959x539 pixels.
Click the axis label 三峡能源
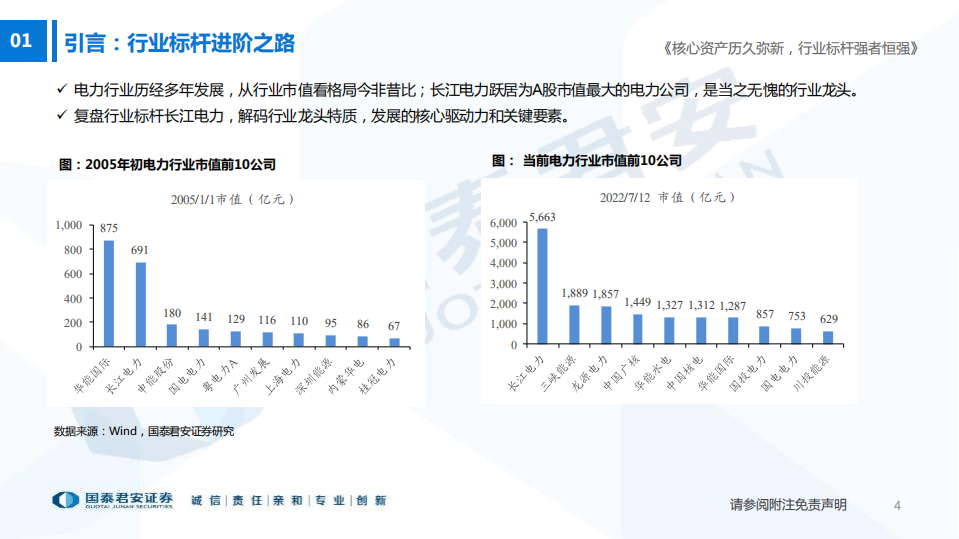click(558, 373)
